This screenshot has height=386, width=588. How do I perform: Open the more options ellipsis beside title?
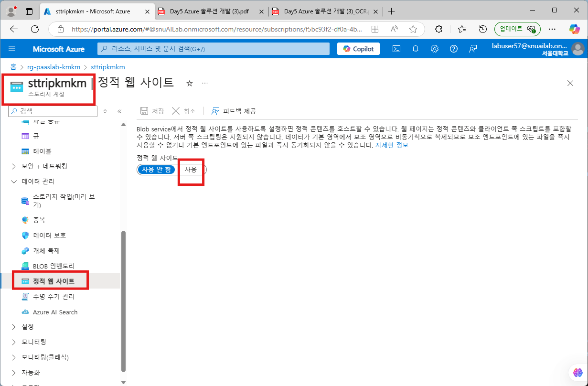(205, 83)
